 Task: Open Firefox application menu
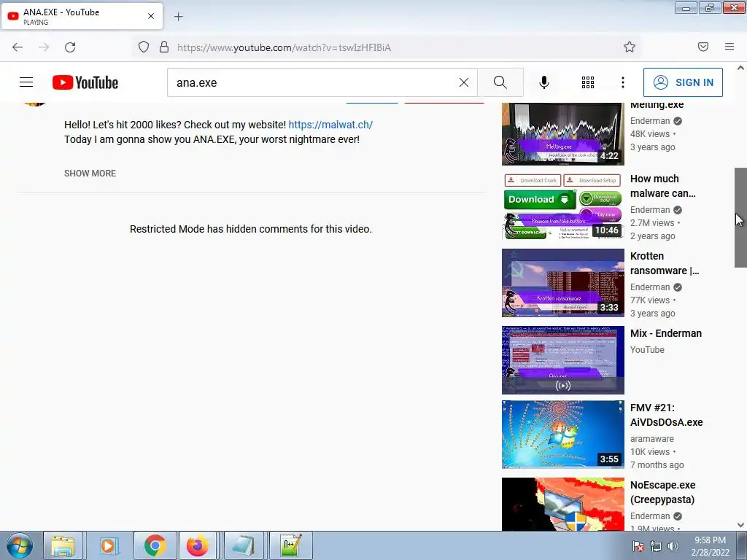click(729, 47)
